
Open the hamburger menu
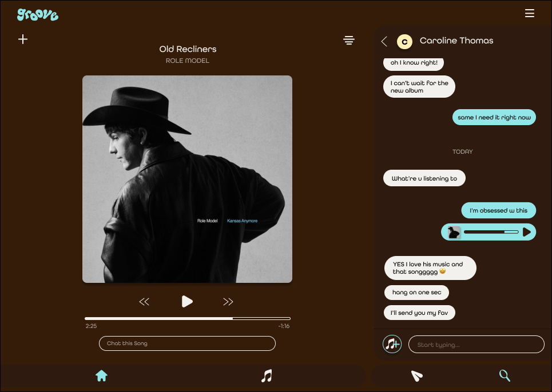530,13
